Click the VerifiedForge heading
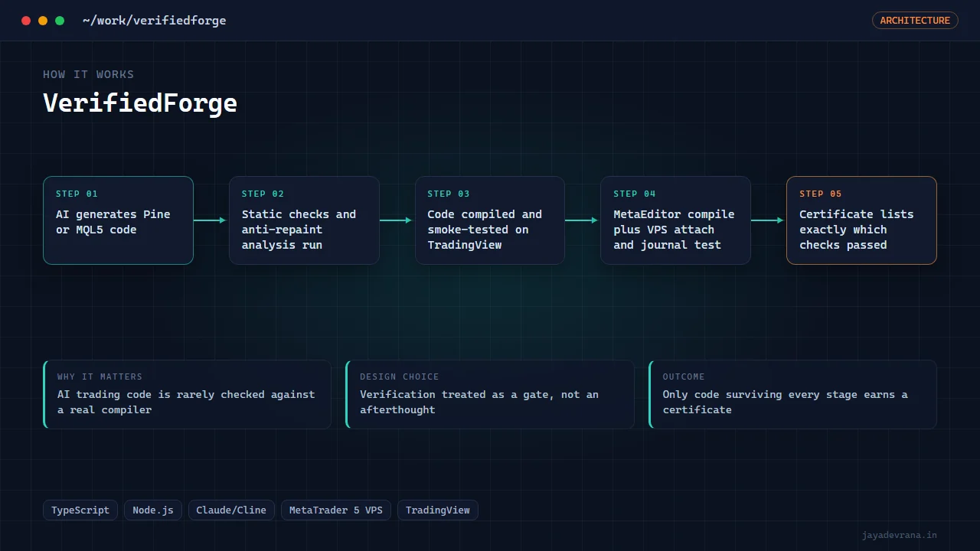The image size is (980, 551). pos(140,103)
